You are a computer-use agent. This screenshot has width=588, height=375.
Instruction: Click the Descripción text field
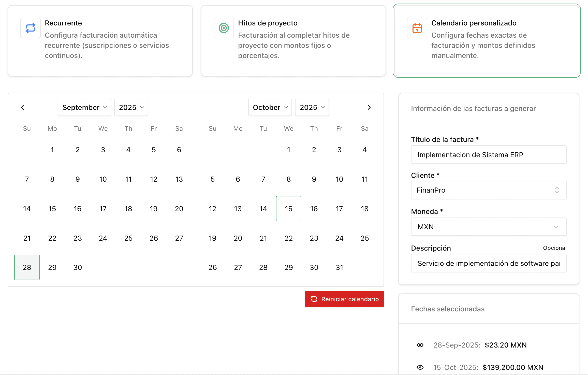(488, 263)
